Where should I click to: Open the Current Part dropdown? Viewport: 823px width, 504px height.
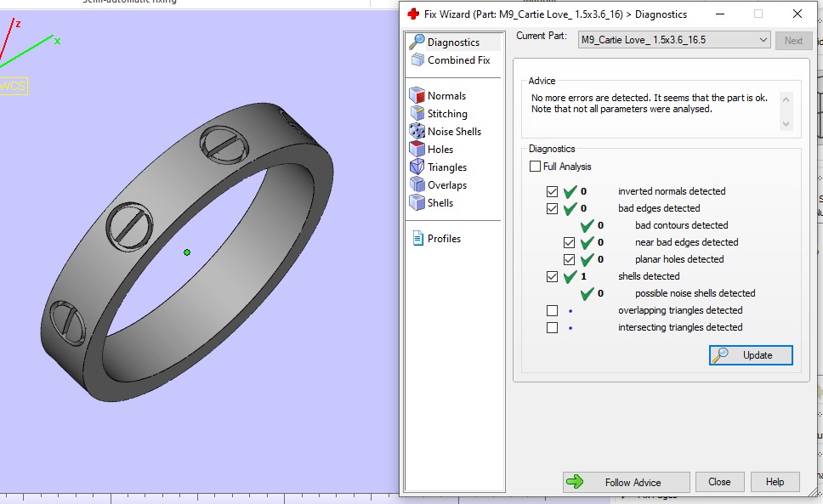click(674, 40)
